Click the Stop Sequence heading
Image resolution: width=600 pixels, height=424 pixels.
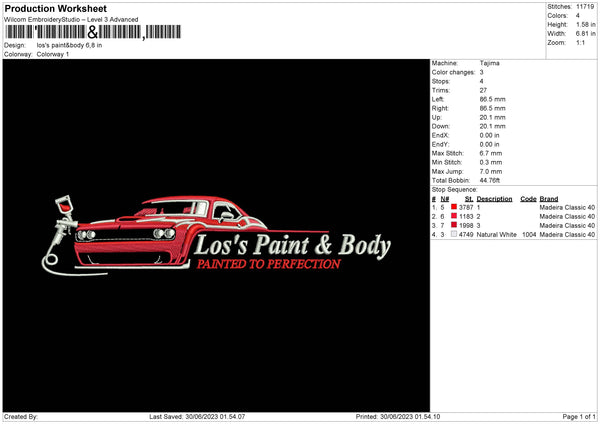click(455, 190)
